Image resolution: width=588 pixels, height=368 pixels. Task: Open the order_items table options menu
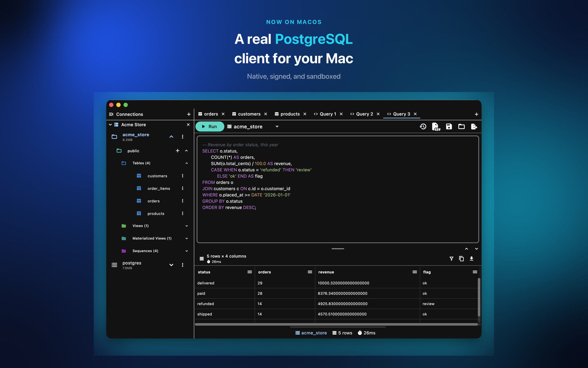(x=183, y=188)
